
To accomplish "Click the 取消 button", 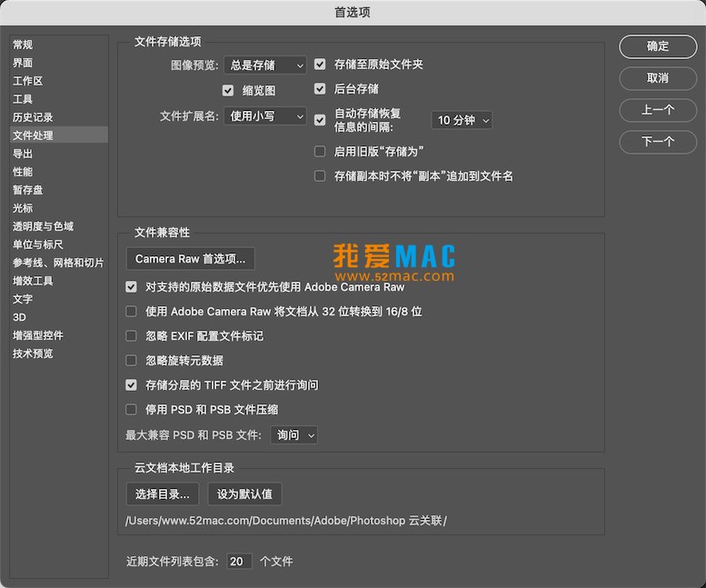I will [658, 78].
